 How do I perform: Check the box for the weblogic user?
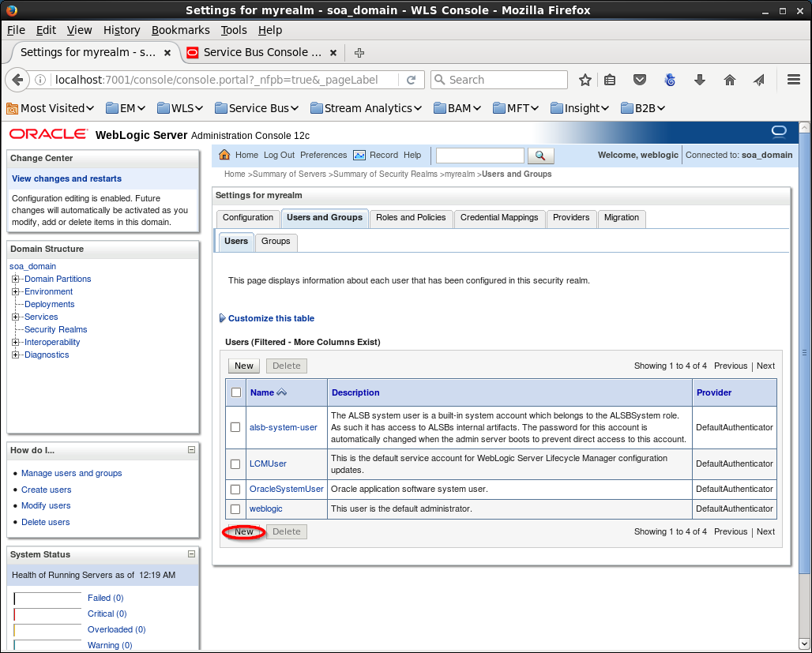pos(235,509)
